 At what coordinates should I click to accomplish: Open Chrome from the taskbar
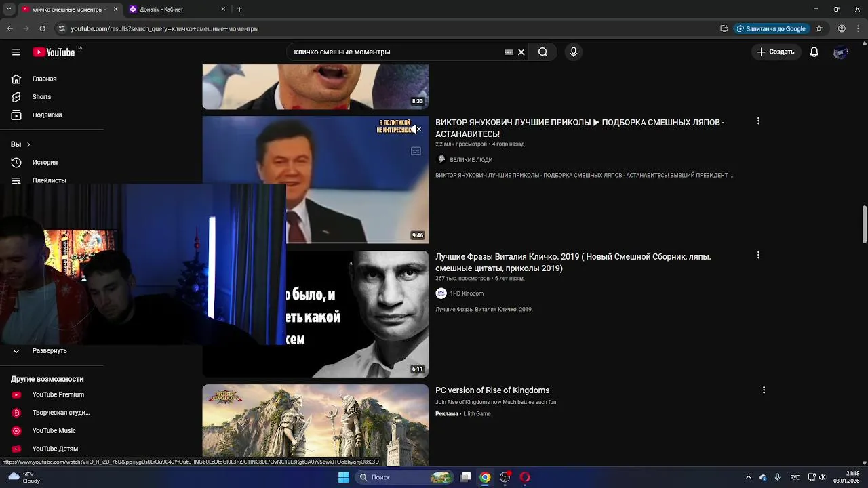coord(485,477)
